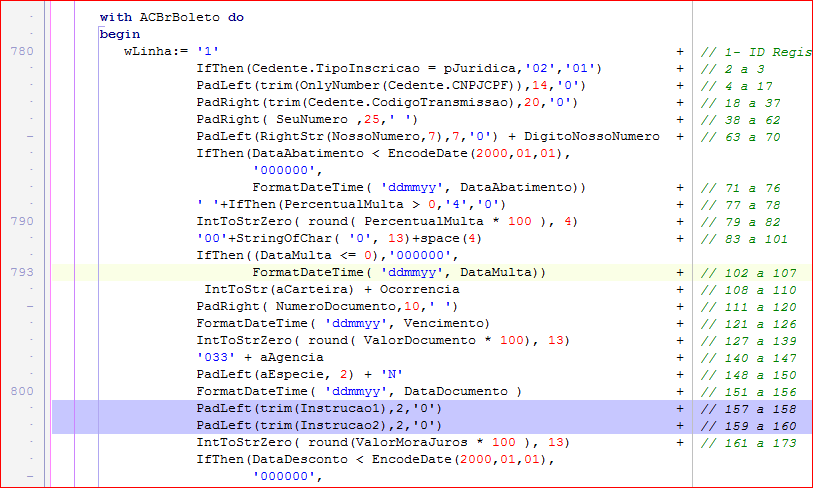Click the PadLeft(RightStr(NossoNumero,7) line
Viewport: 813px width, 488px height.
428,136
